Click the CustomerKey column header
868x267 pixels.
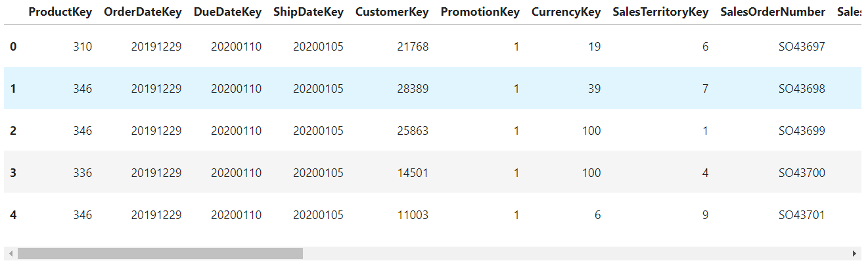tap(392, 12)
